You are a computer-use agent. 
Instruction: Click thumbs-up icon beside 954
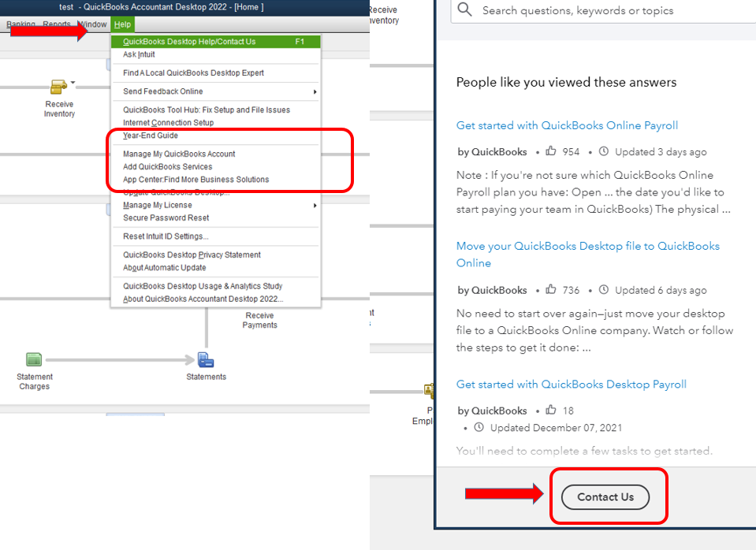point(550,151)
